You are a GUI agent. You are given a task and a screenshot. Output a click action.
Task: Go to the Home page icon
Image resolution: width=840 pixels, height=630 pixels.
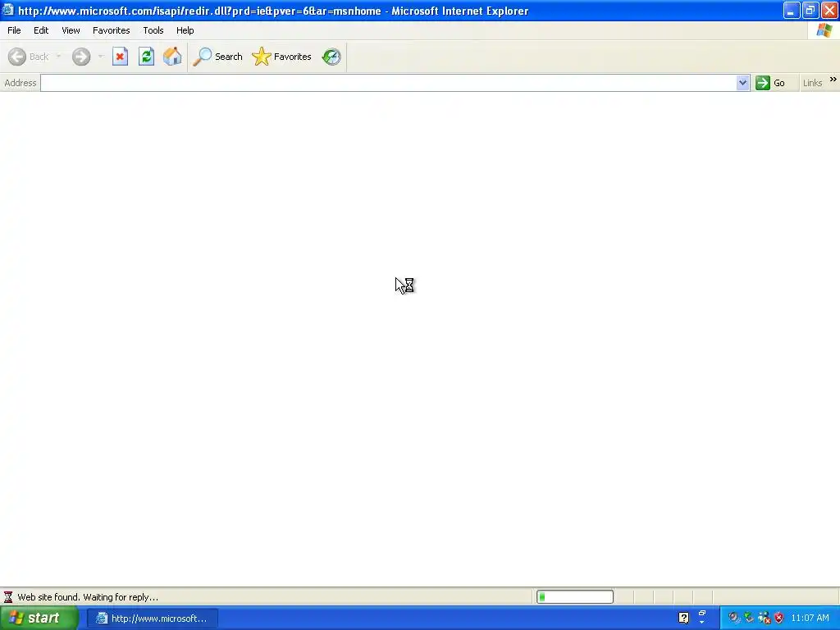(x=172, y=57)
